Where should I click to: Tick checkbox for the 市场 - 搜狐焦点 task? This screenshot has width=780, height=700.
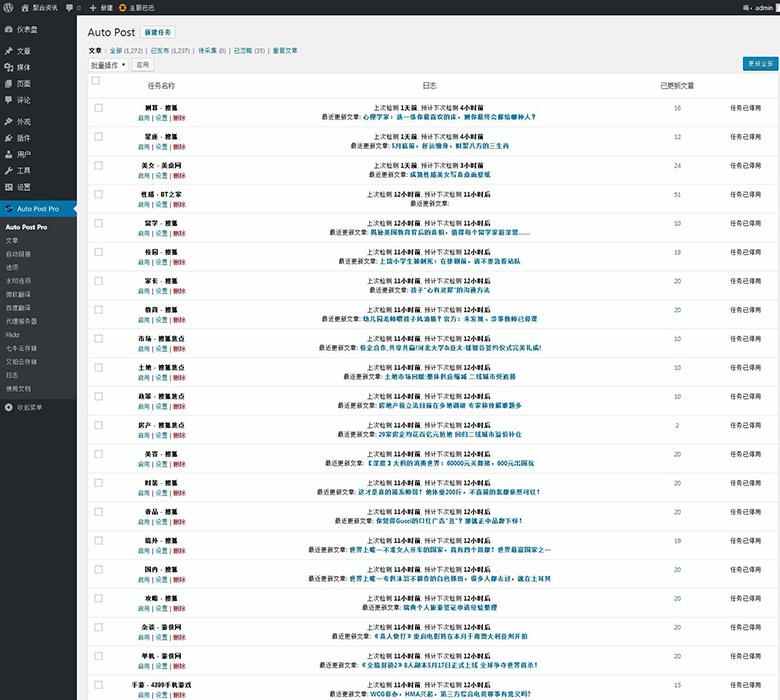[x=98, y=338]
